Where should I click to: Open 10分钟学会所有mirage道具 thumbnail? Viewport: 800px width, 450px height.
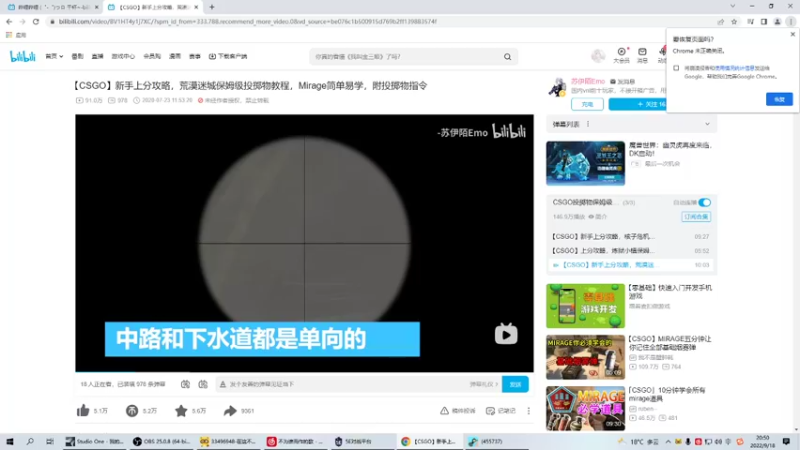[x=585, y=408]
